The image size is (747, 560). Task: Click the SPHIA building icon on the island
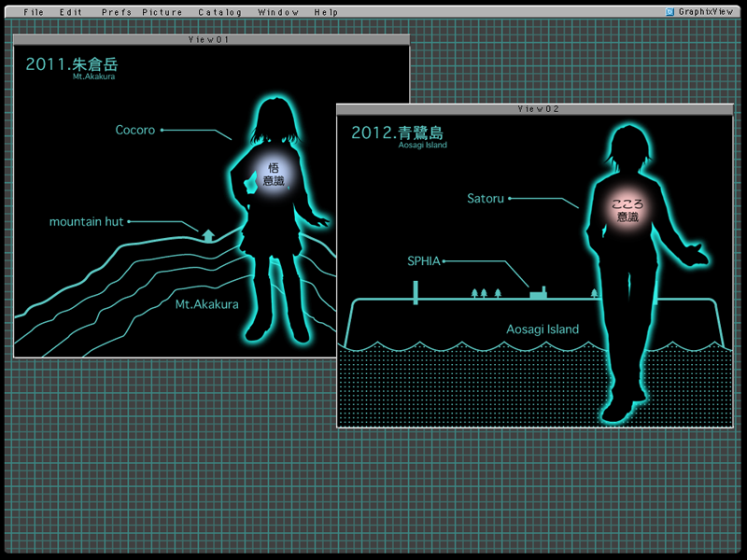[x=538, y=293]
